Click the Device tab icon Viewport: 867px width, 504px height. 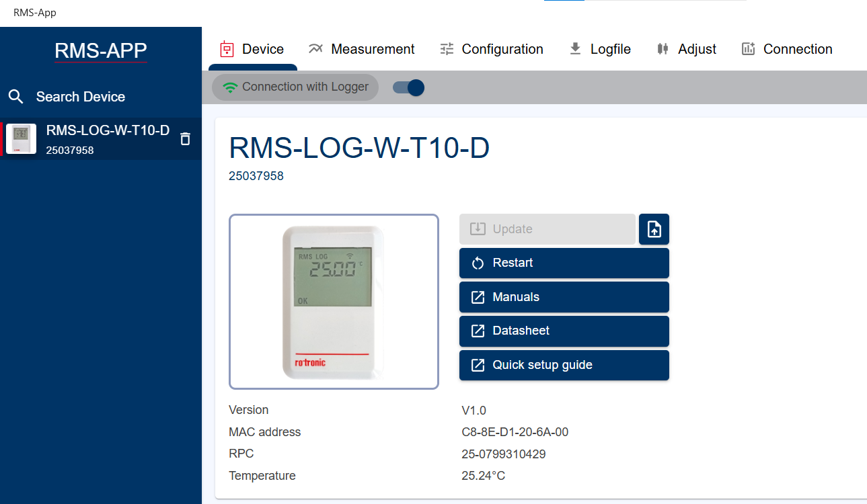pos(227,49)
